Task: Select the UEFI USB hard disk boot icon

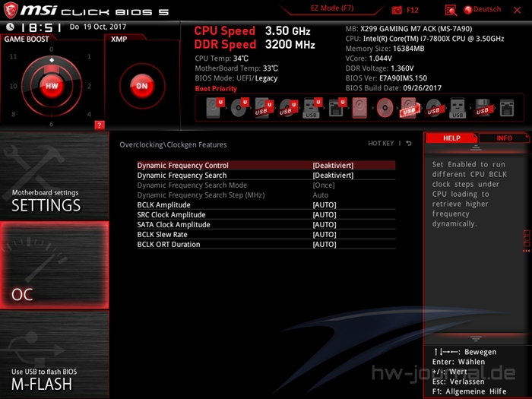Action: (264, 108)
